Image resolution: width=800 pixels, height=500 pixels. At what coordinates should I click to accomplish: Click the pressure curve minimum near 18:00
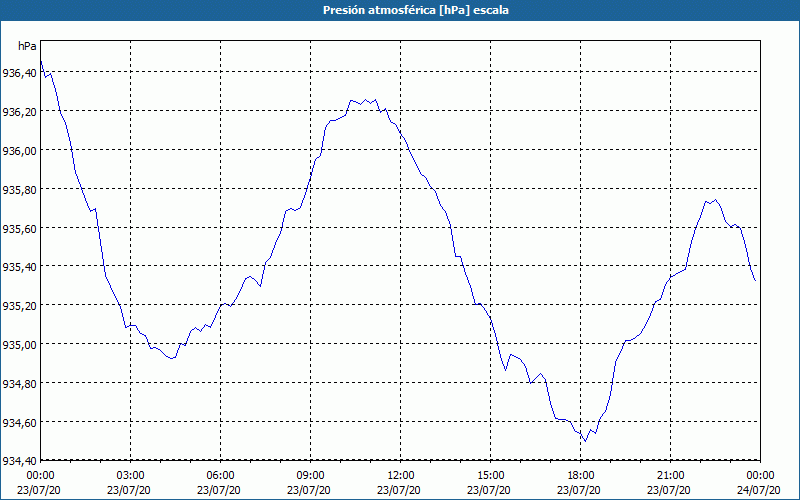pyautogui.click(x=585, y=441)
